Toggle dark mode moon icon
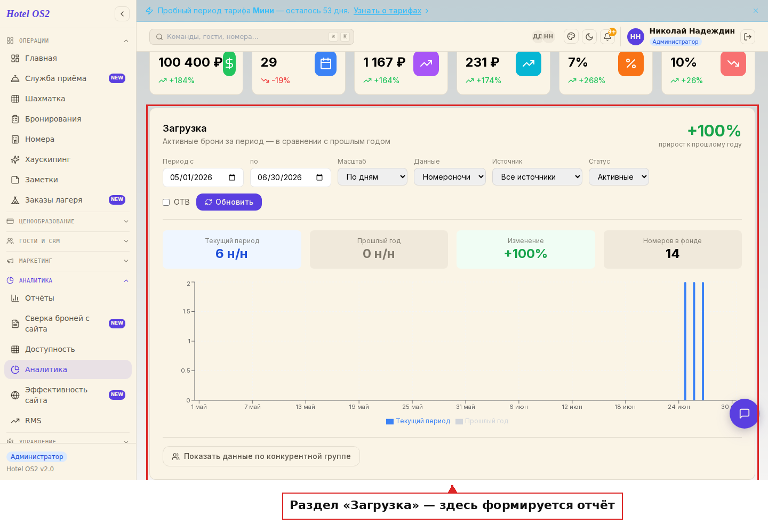 [589, 36]
